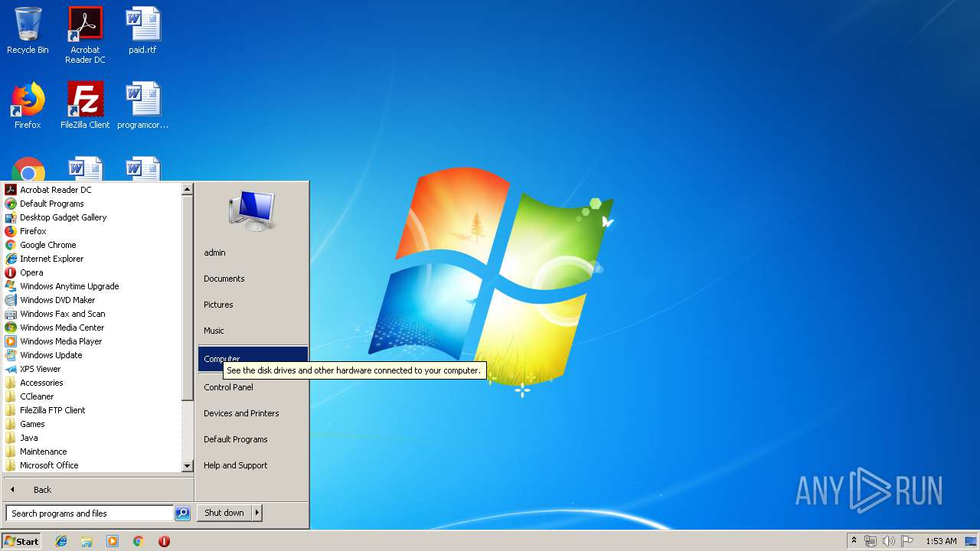Open the Shut down options arrow
Screen dimensions: 980x551
(x=257, y=513)
